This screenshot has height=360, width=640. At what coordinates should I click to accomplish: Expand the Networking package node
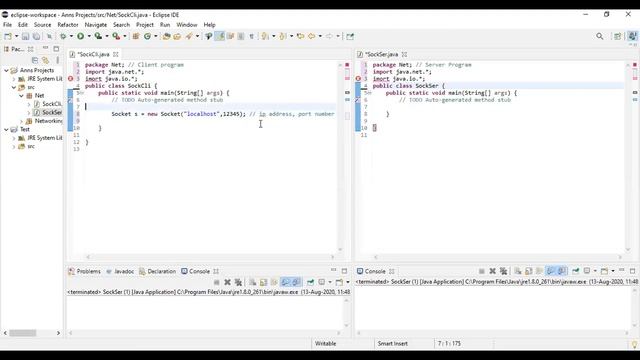pyautogui.click(x=21, y=121)
